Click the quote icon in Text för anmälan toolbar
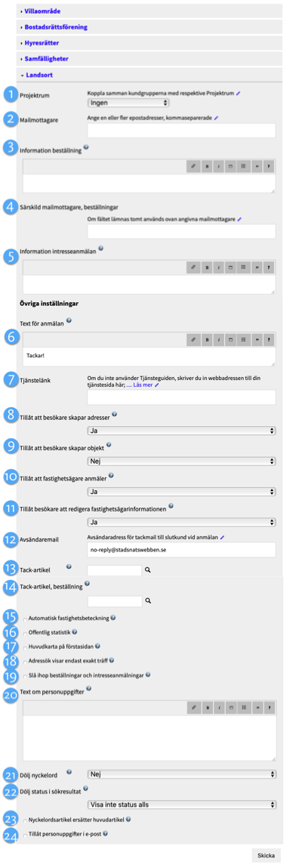Viewport: 287px width, 868px height. click(257, 339)
